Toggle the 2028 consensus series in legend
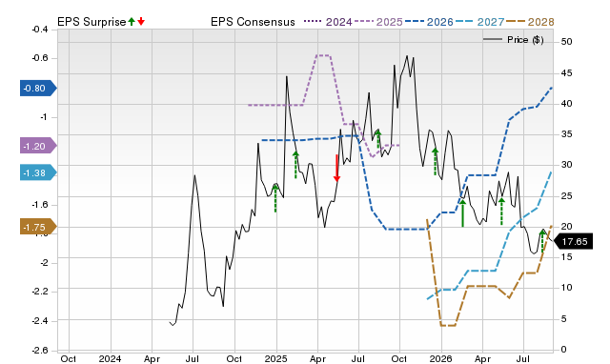The height and width of the screenshot is (364, 610). click(x=530, y=22)
